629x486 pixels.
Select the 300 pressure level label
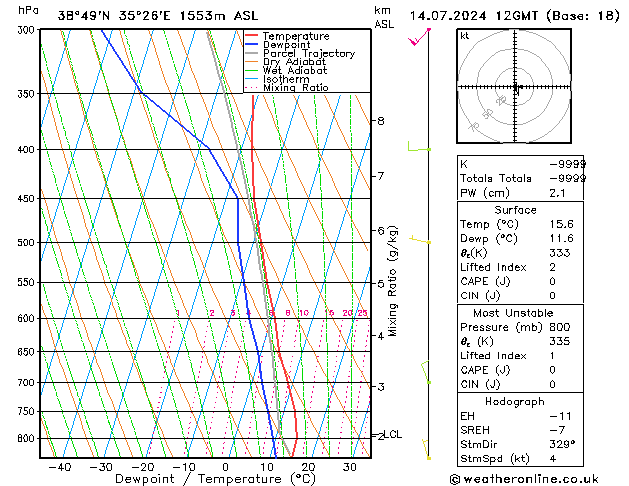point(28,30)
